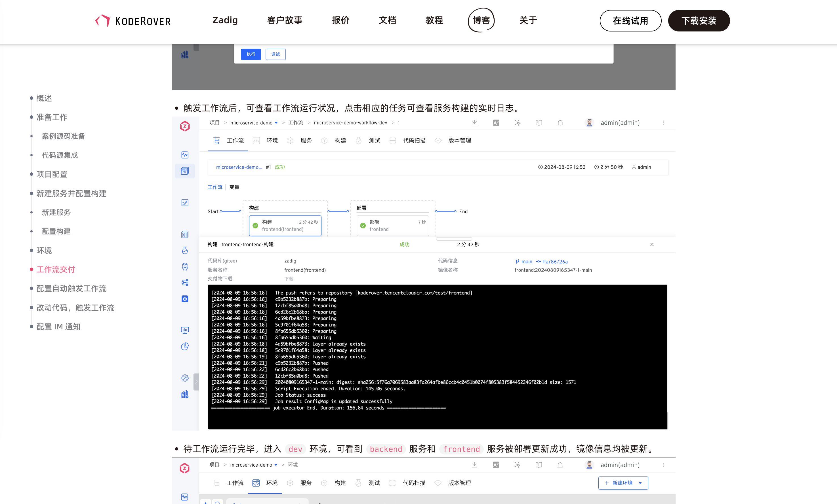
Task: Click the notification bell icon
Action: [x=560, y=122]
